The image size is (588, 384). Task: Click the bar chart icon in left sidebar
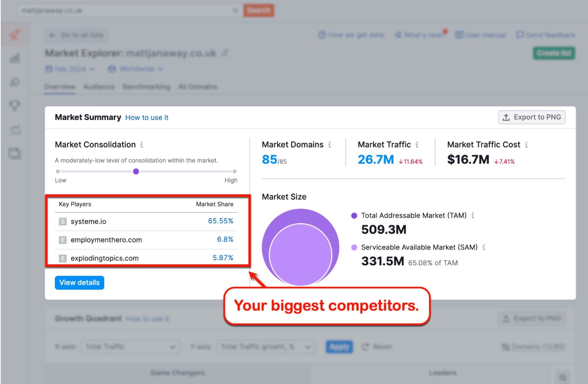(x=15, y=58)
